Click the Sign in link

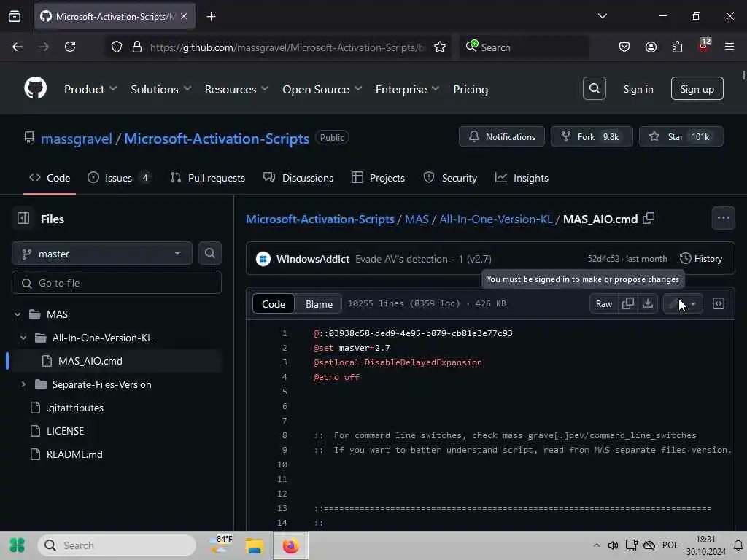(638, 89)
